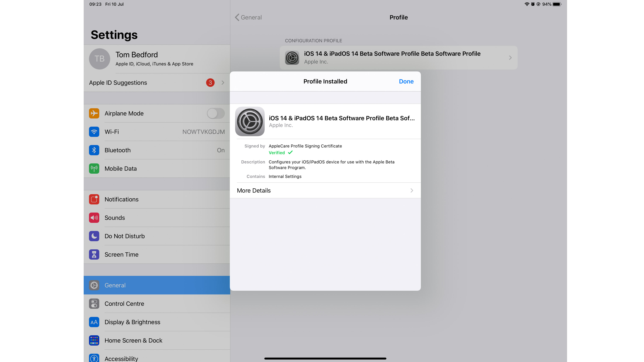The width and height of the screenshot is (644, 362).
Task: Toggle Airplane Mode switch
Action: click(x=216, y=113)
